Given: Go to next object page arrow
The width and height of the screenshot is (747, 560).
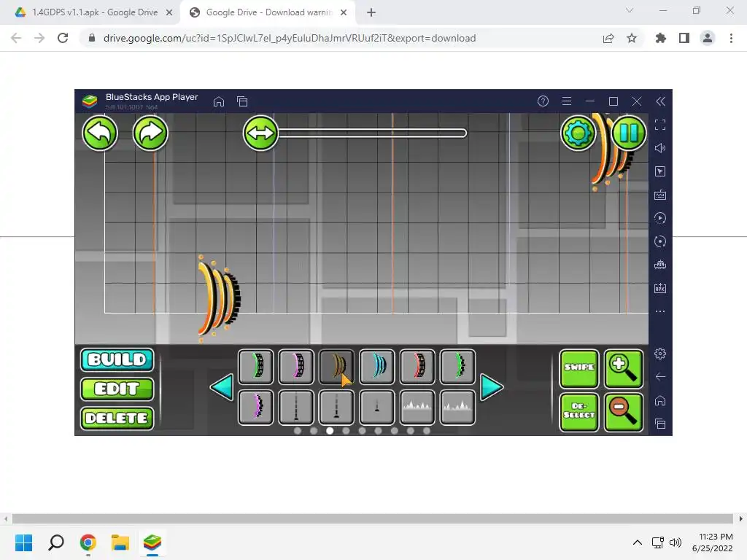Looking at the screenshot, I should pos(492,387).
